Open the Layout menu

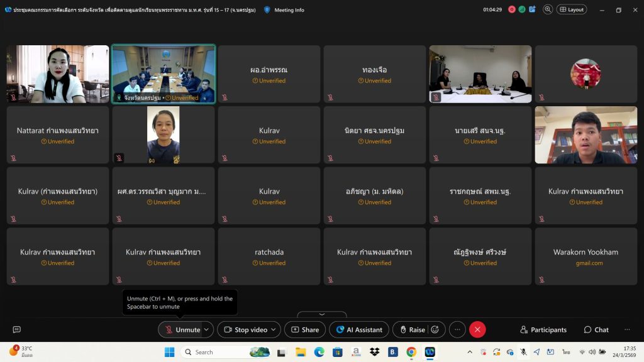point(571,9)
